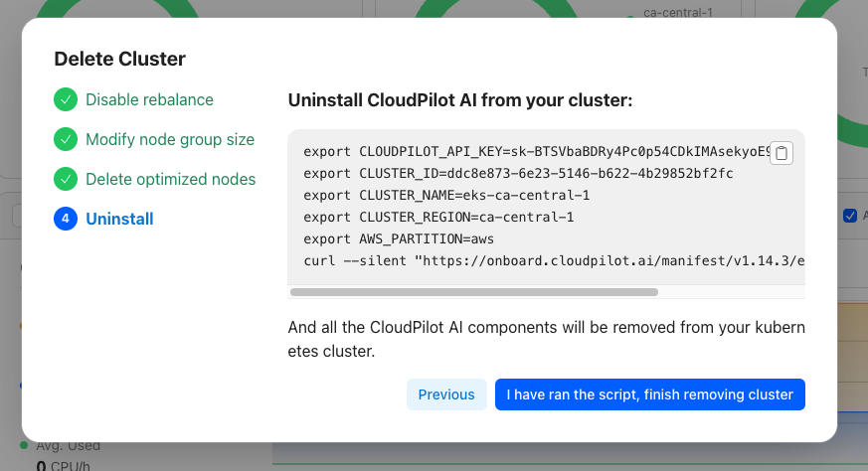The height and width of the screenshot is (471, 868).
Task: Copy the uninstall script to clipboard
Action: pyautogui.click(x=781, y=153)
